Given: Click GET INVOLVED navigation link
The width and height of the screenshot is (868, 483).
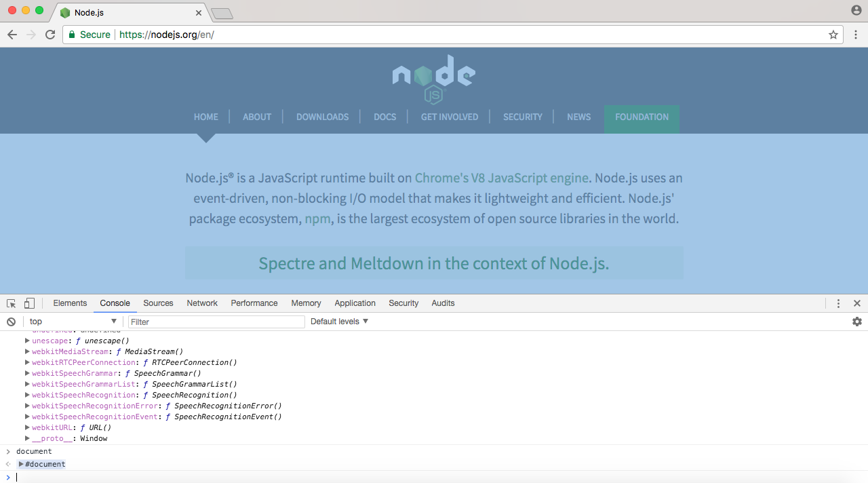Looking at the screenshot, I should click(450, 117).
